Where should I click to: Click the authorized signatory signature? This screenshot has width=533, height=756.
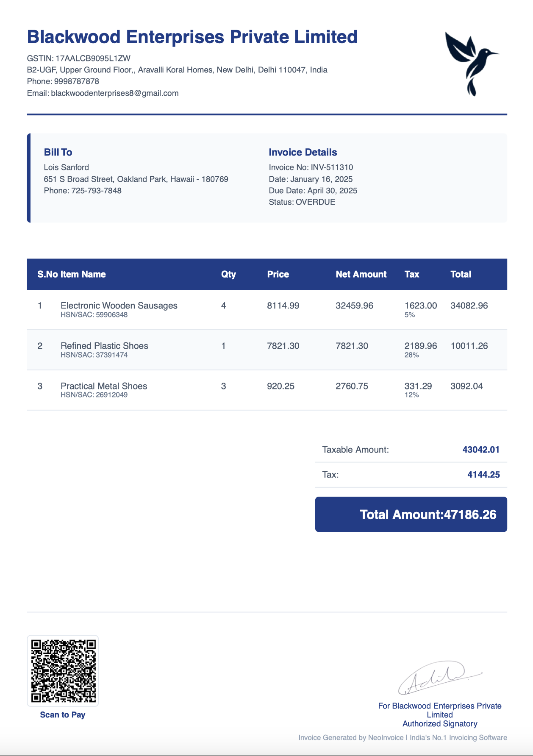(439, 678)
